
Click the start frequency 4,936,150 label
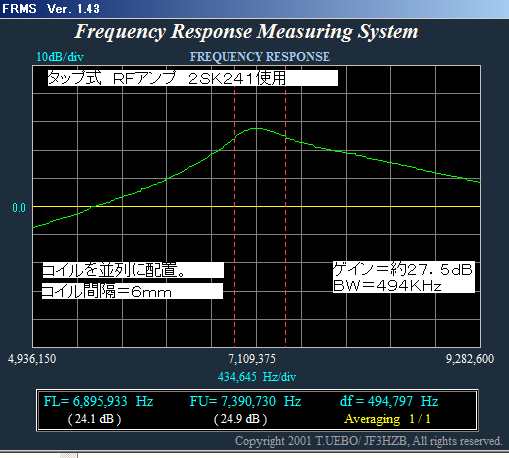click(32, 359)
